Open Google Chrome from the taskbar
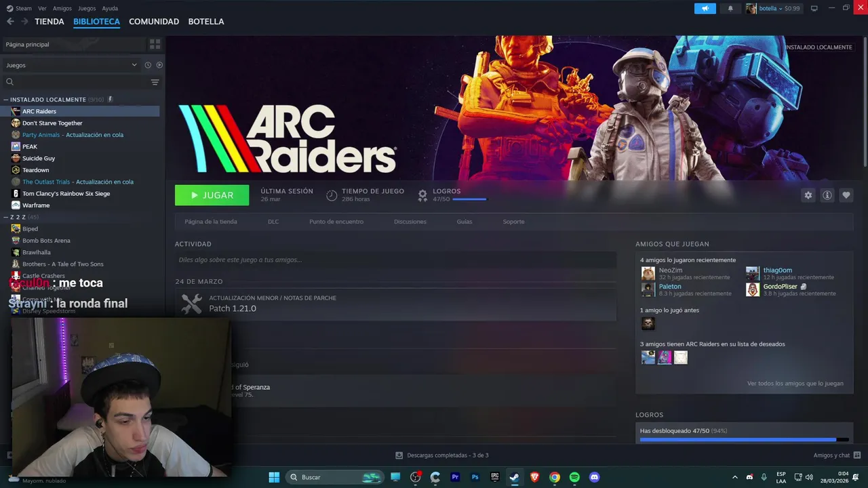 [x=555, y=477]
